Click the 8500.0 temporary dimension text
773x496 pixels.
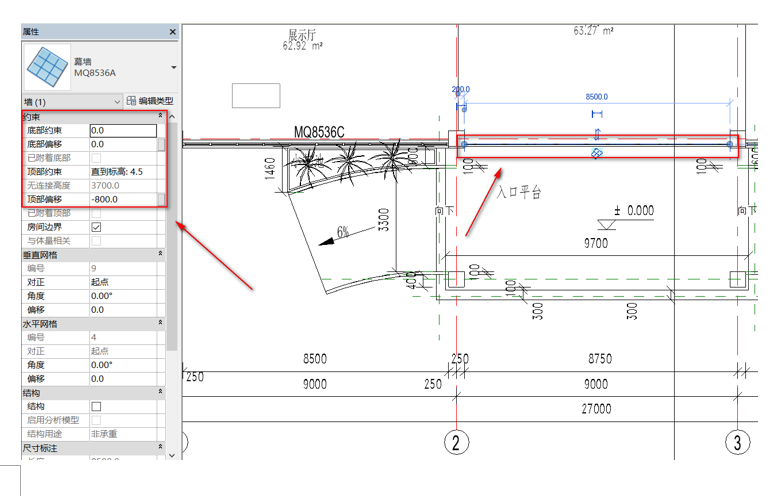coord(596,97)
